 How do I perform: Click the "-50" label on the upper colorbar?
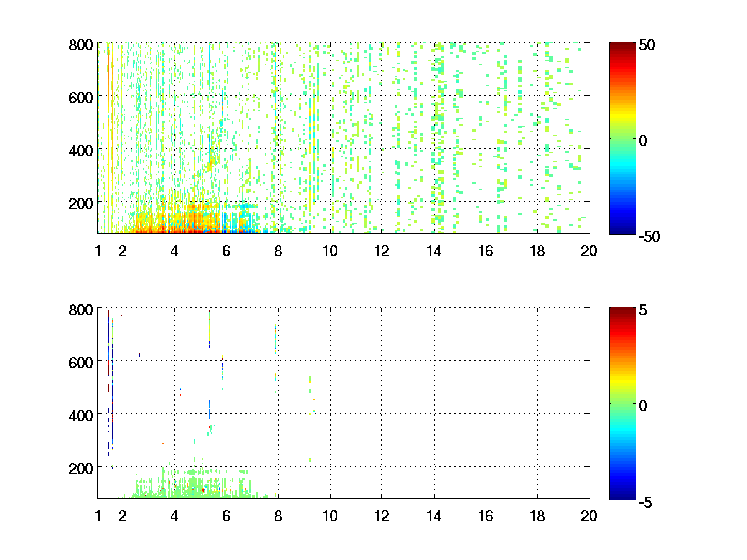point(650,236)
